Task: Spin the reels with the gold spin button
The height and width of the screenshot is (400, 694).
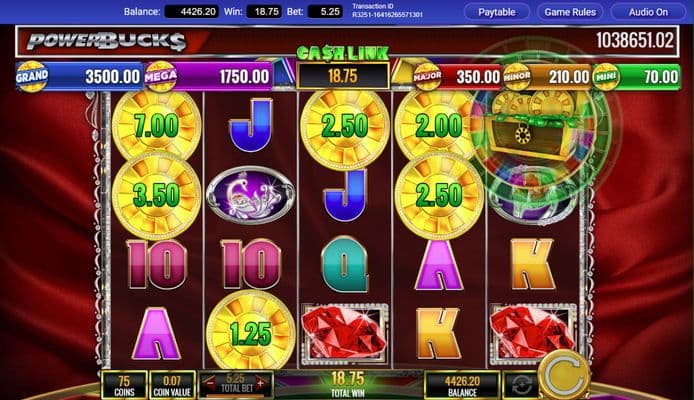Action: tap(565, 374)
